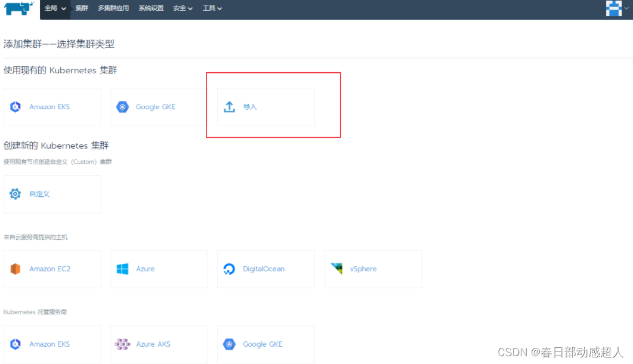Click the Amazon EKS icon under existing clusters
Screen dimensions: 633x364
[16, 107]
